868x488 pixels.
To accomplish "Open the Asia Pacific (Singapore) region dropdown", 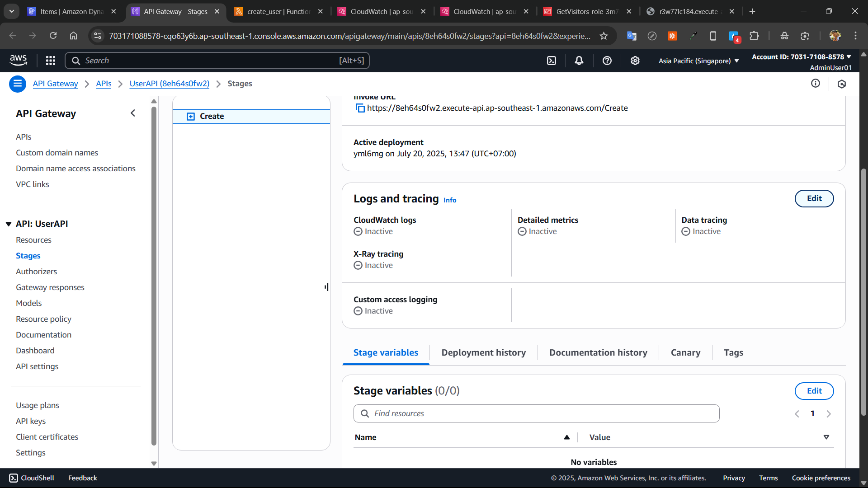I will point(698,61).
